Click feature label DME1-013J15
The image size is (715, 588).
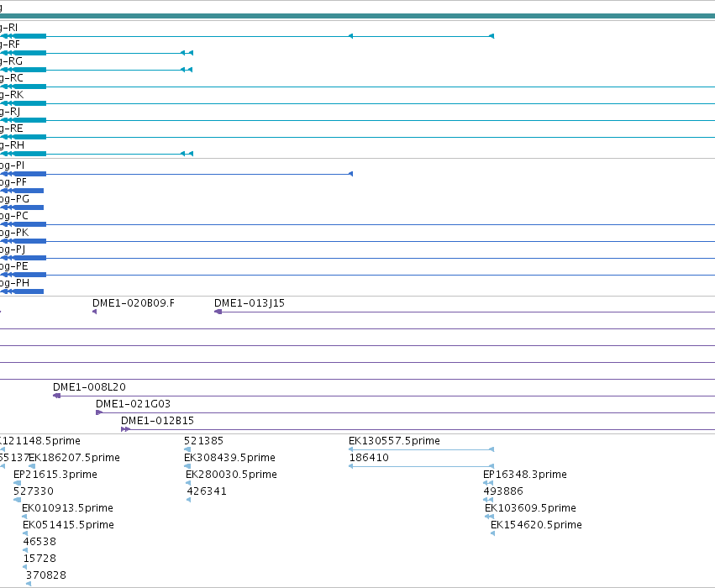(x=250, y=303)
